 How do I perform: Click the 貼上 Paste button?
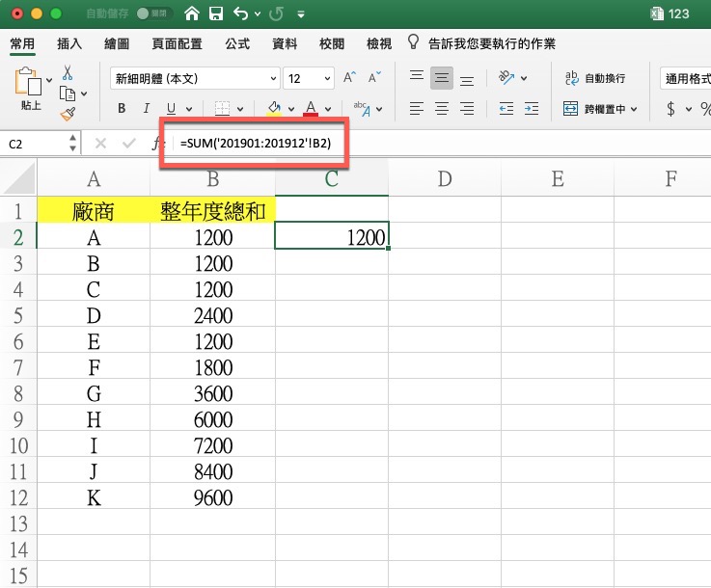31,90
